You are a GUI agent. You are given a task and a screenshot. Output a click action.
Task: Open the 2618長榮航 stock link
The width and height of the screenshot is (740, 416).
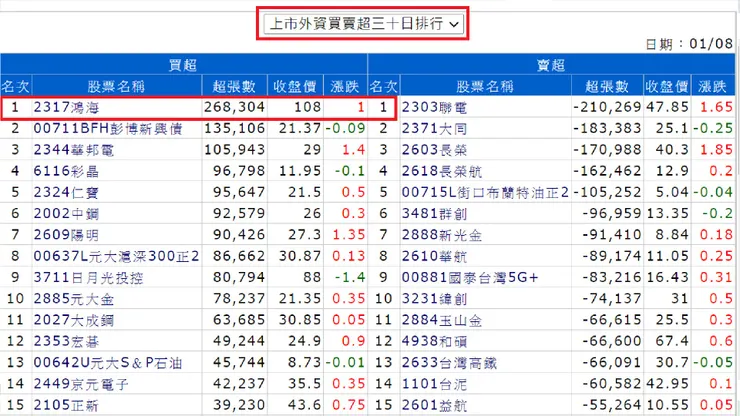coord(442,171)
